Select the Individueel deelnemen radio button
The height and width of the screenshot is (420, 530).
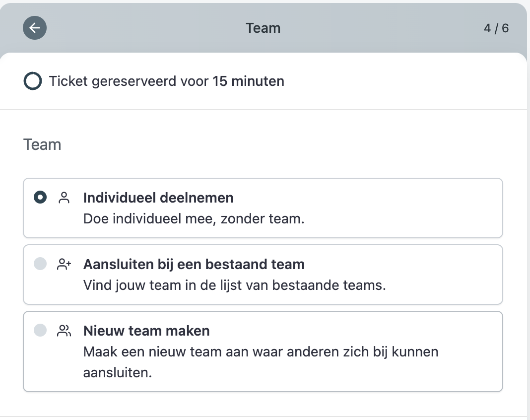click(x=40, y=198)
